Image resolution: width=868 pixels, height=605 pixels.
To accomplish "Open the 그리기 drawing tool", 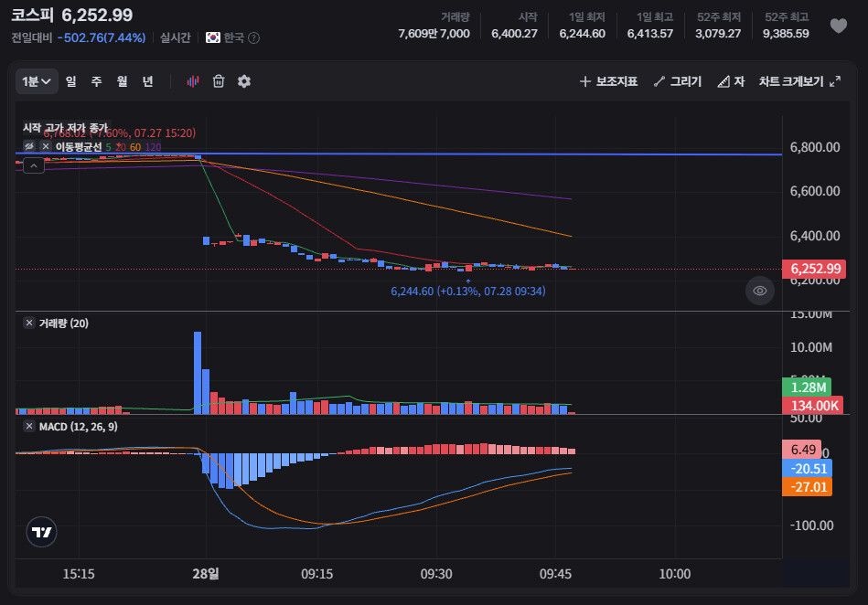I will [x=678, y=81].
